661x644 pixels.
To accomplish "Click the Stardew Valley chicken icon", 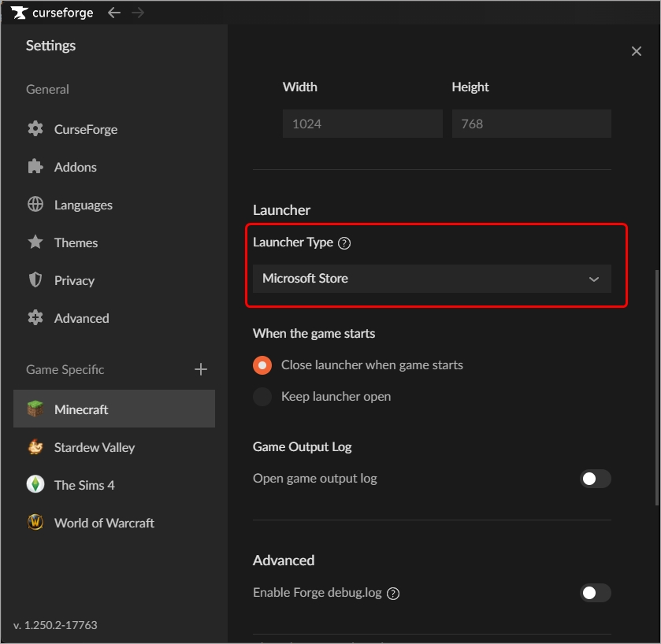I will pos(35,447).
